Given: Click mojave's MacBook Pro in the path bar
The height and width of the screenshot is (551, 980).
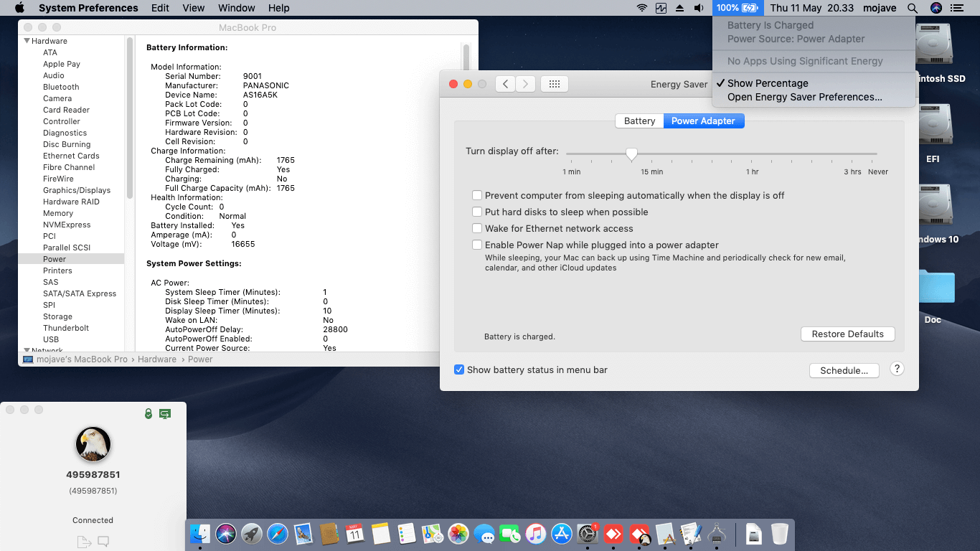Looking at the screenshot, I should [x=81, y=359].
